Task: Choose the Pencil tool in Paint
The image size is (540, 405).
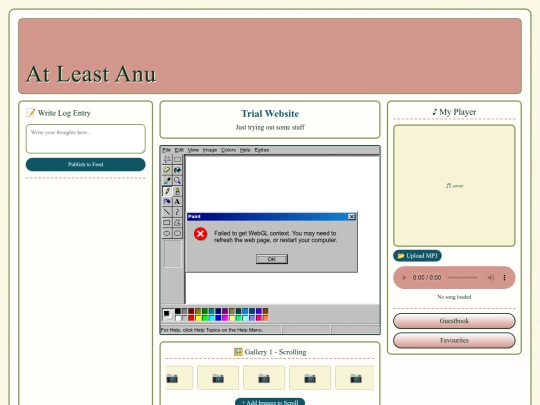Action: 167,191
